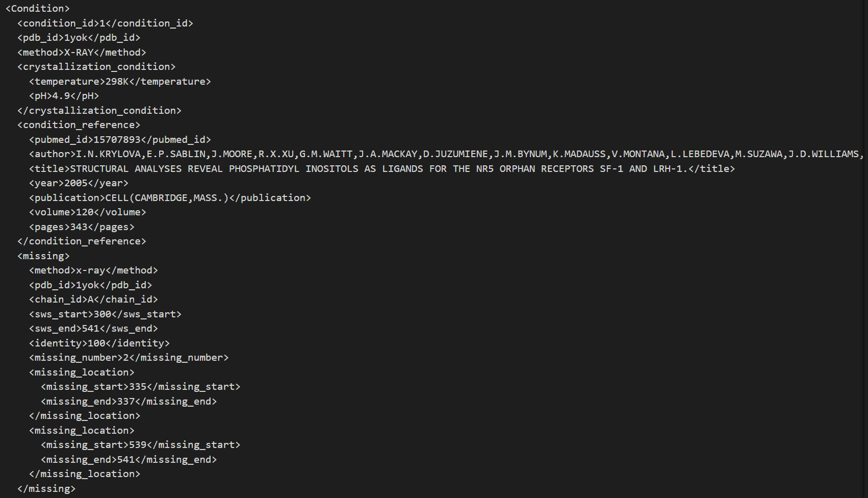The height and width of the screenshot is (498, 868).
Task: Click the chain_id A line
Action: coord(93,300)
